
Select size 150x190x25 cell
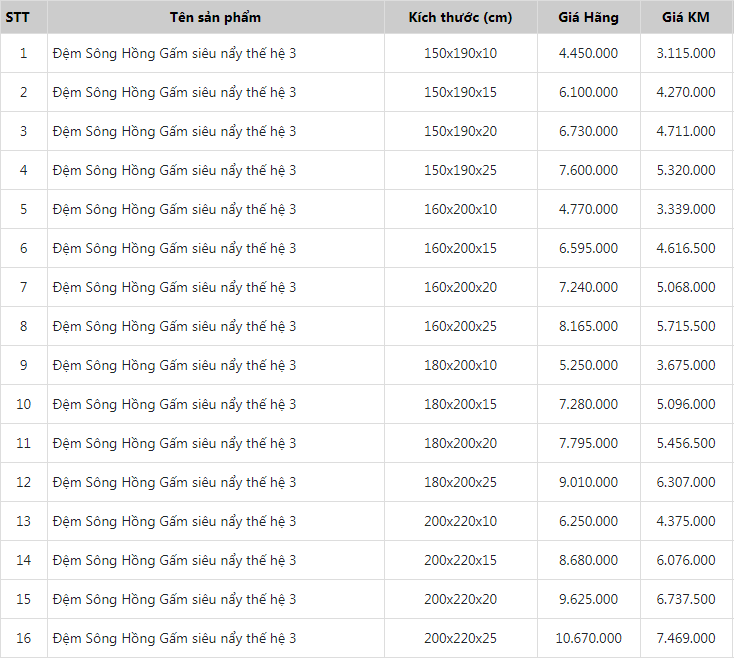460,170
